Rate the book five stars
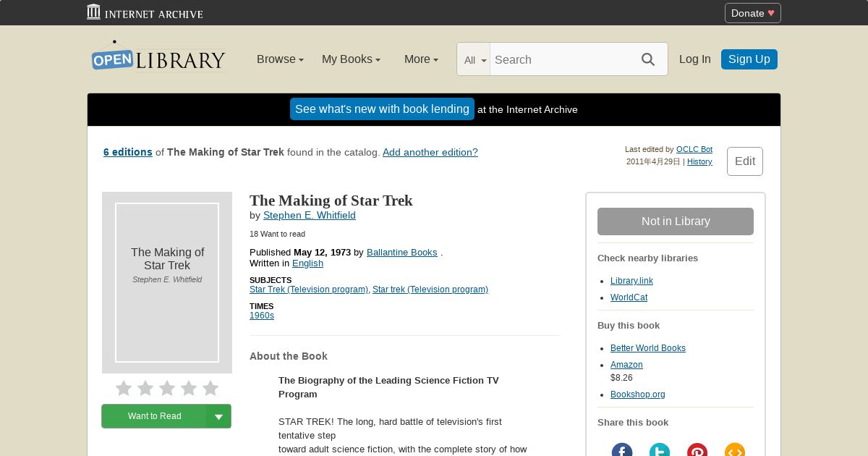This screenshot has width=868, height=456. [x=210, y=389]
